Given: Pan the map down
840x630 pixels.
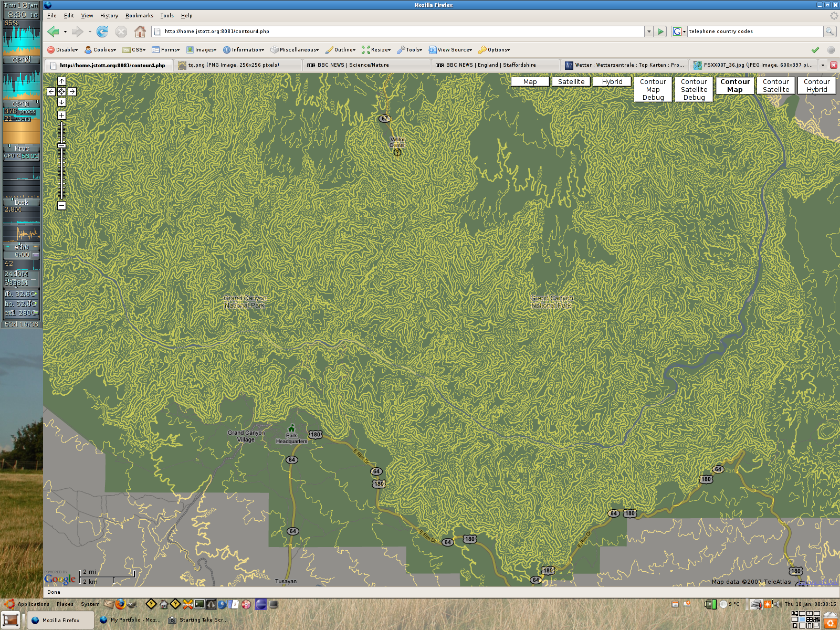Looking at the screenshot, I should 61,102.
